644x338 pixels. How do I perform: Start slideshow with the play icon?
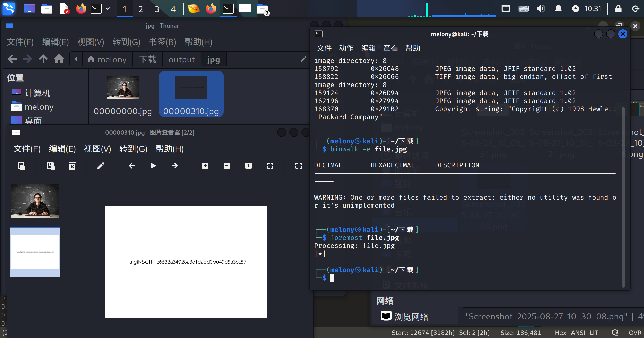(x=153, y=166)
